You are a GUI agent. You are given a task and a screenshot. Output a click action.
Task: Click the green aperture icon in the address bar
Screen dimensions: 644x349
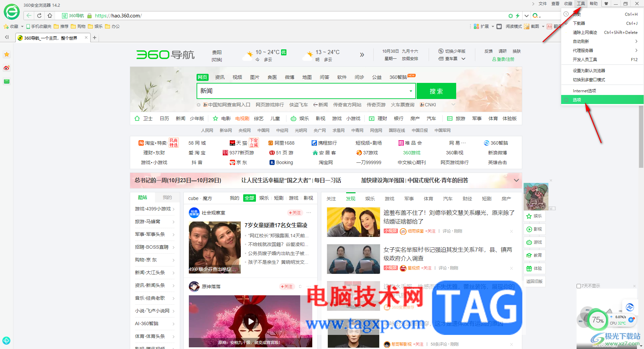[511, 16]
